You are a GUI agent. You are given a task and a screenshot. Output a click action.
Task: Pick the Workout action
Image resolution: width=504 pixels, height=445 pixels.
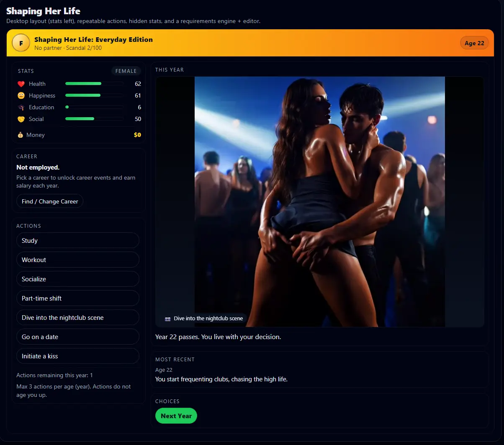click(77, 260)
